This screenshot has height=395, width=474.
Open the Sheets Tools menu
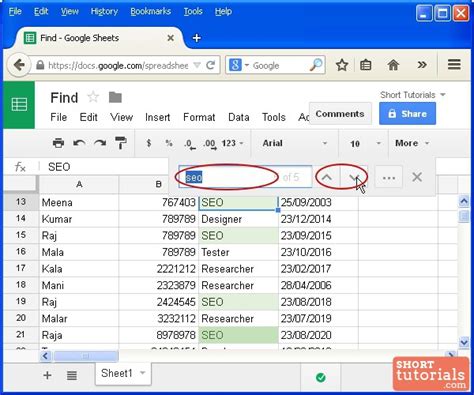coord(274,117)
